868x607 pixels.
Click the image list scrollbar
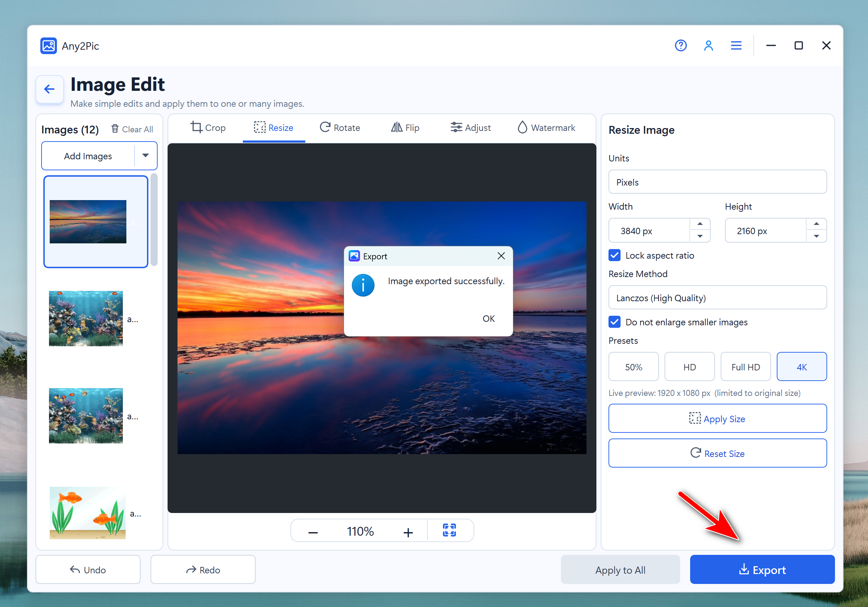coord(153,220)
